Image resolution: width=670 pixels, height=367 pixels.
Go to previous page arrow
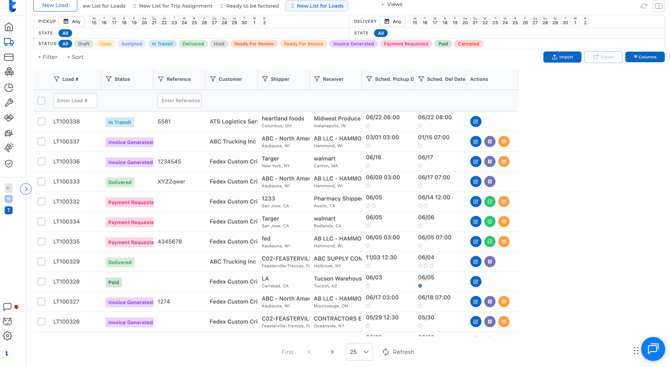(309, 352)
